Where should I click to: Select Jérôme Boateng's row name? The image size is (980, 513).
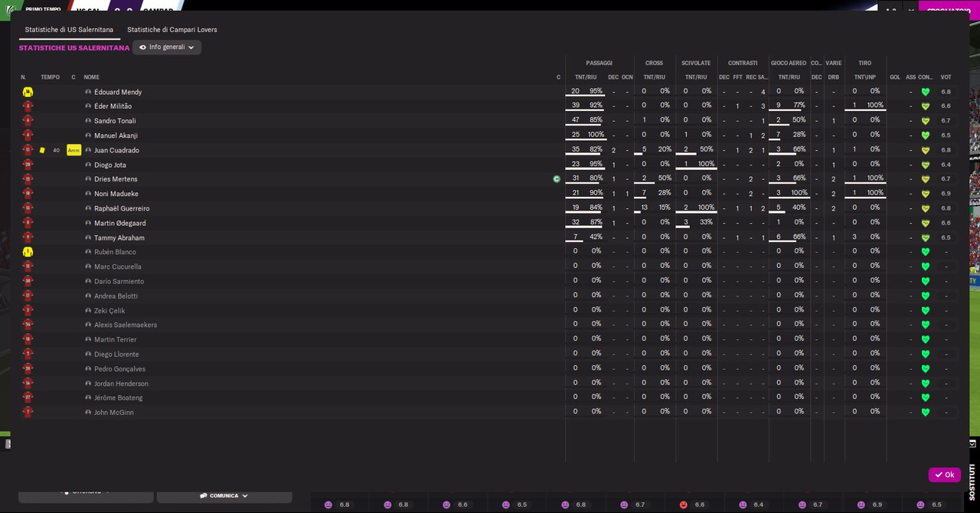pyautogui.click(x=119, y=398)
